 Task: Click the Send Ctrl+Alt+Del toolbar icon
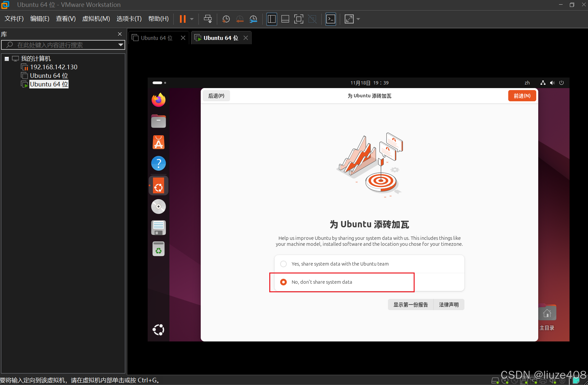[208, 19]
